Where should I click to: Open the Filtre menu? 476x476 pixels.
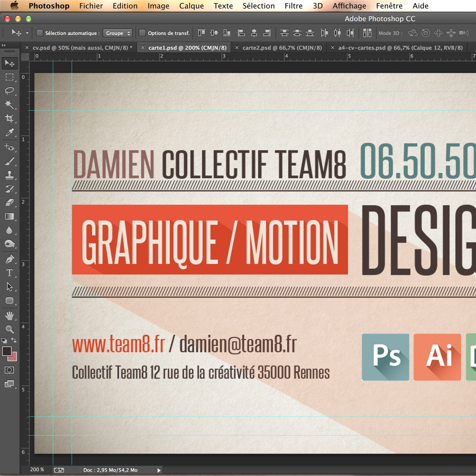click(x=294, y=6)
